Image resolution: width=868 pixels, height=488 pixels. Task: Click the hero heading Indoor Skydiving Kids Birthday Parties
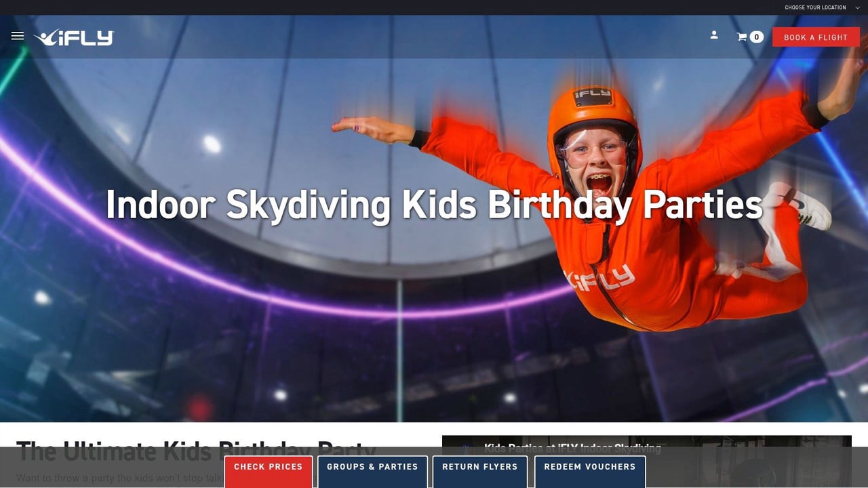pos(434,205)
